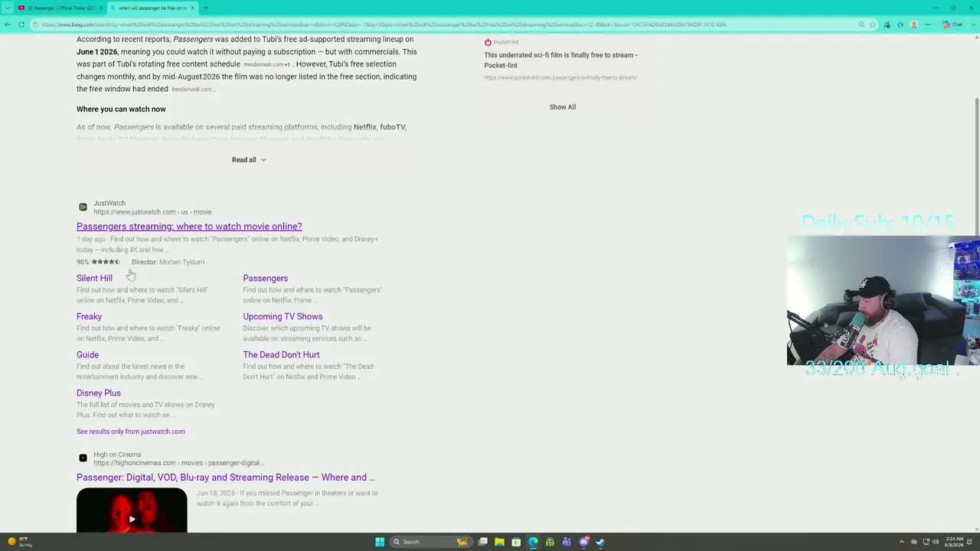Click the justwatch.com › us › movie URL

coord(152,212)
